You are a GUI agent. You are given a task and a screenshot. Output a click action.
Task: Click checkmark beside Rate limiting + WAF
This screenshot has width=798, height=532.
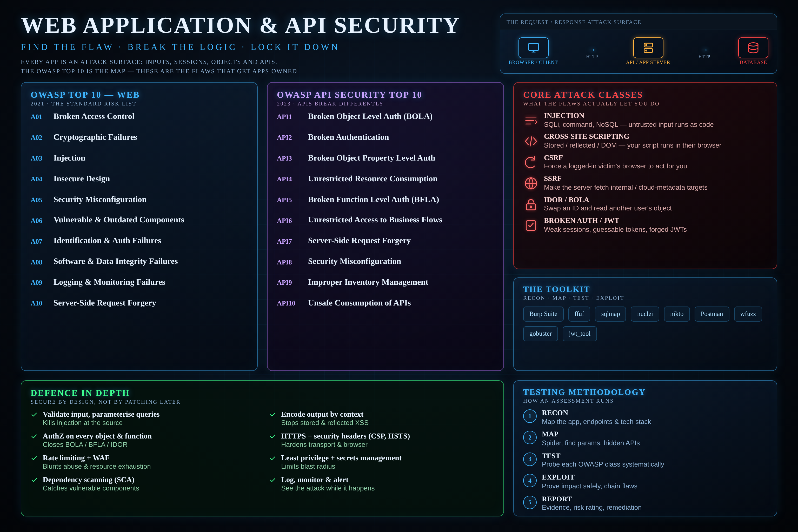coord(34,458)
